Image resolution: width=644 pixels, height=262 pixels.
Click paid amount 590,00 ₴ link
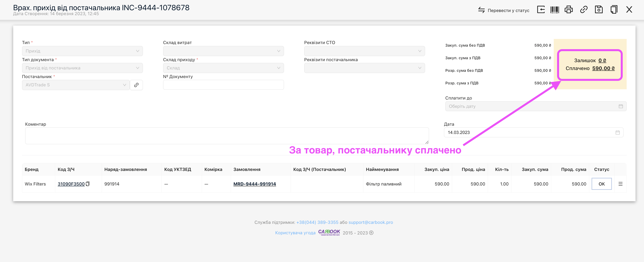603,68
